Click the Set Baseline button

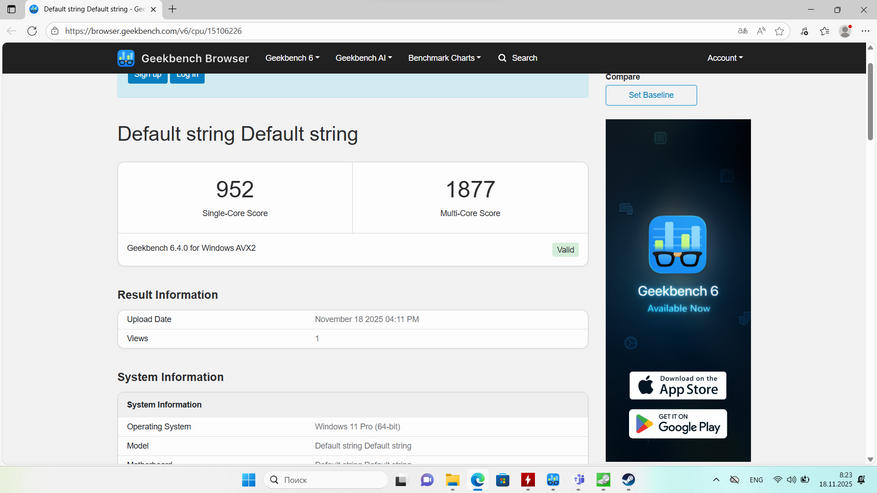point(651,95)
